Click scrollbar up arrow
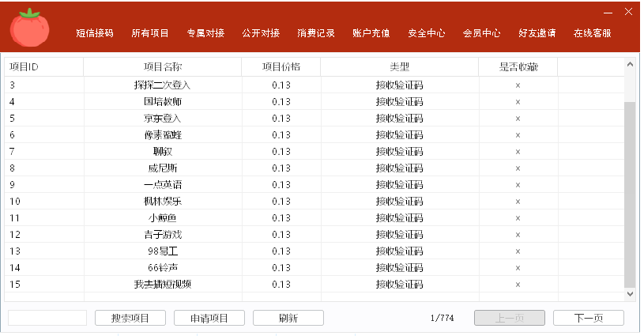644x336 pixels. [x=630, y=64]
